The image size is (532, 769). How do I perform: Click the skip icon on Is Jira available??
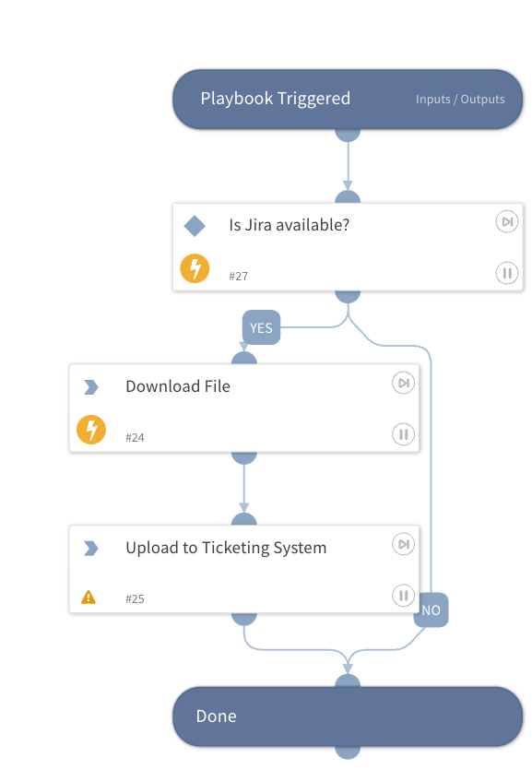click(507, 221)
